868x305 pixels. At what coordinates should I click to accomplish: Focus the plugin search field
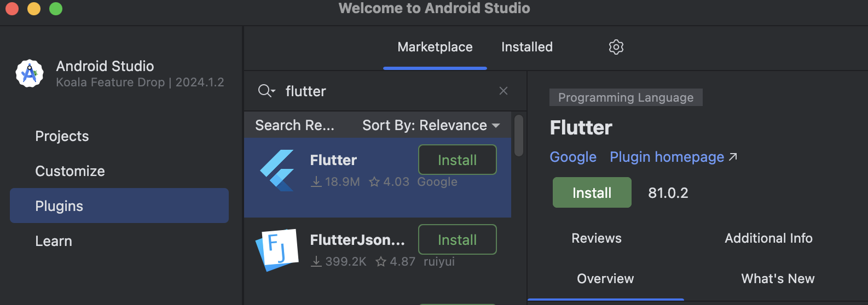click(386, 91)
